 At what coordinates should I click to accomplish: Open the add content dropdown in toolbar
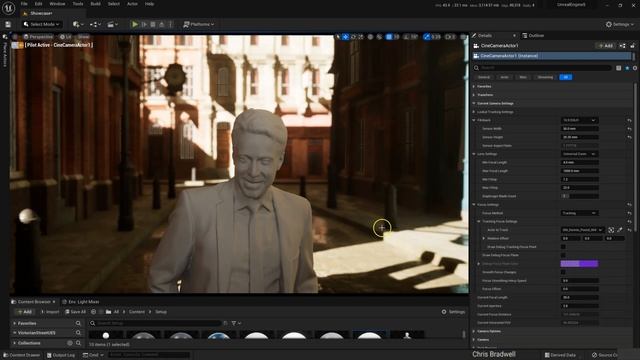(78, 24)
